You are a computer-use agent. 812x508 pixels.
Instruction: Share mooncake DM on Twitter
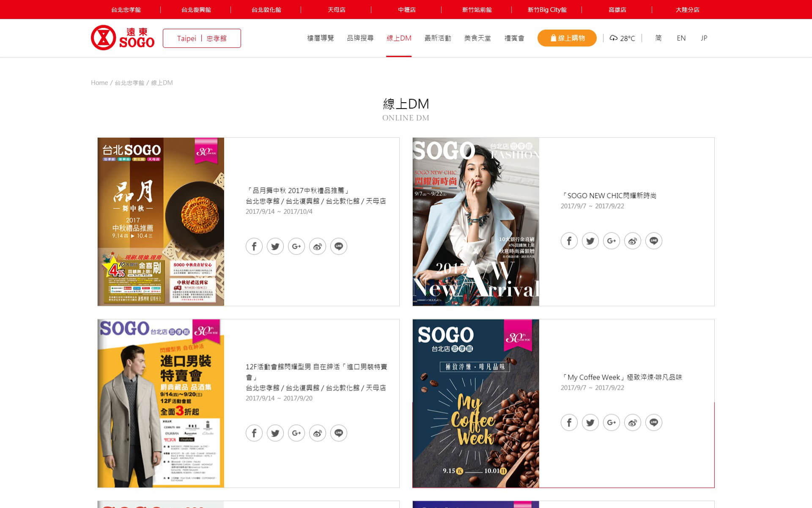click(275, 246)
